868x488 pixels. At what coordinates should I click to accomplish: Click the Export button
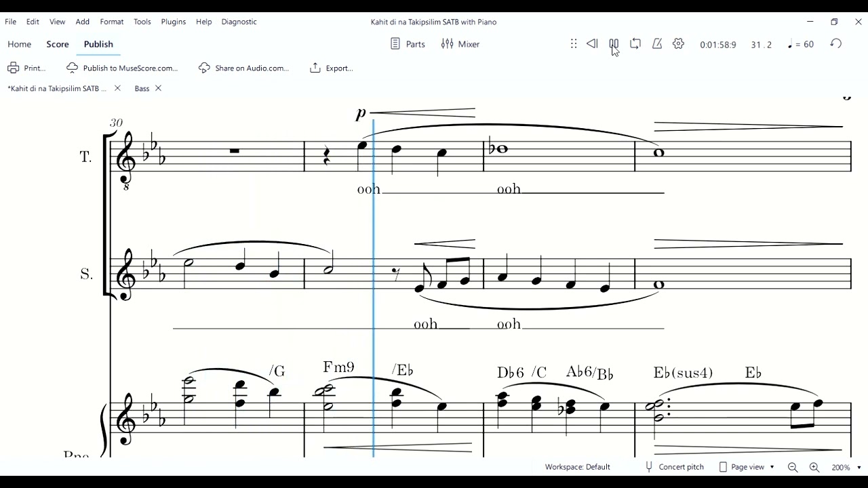point(331,68)
